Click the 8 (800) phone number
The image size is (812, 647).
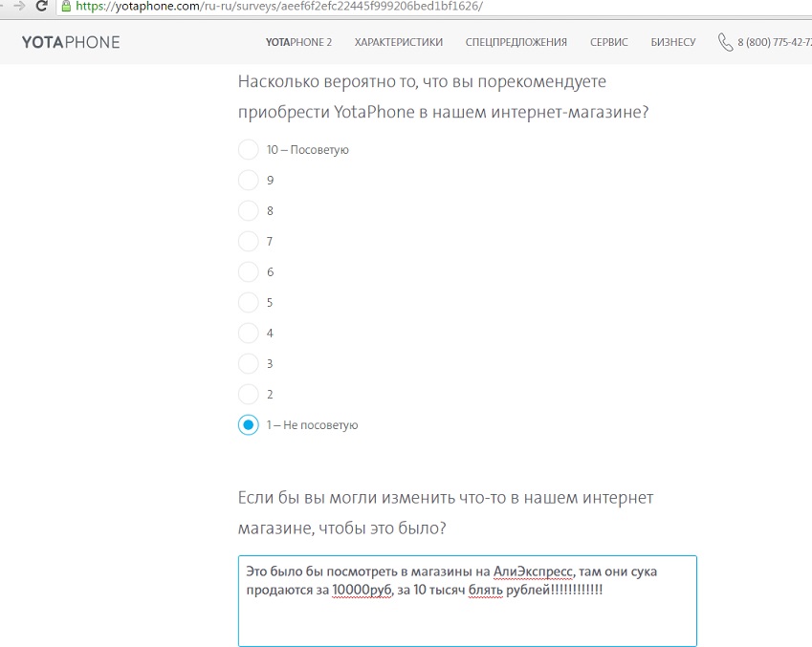coord(775,42)
